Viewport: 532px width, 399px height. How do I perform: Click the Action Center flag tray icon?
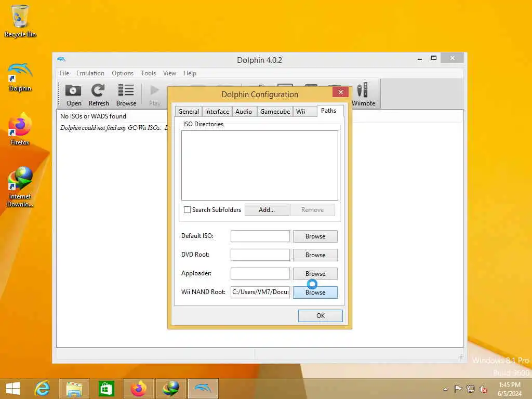[x=458, y=389]
